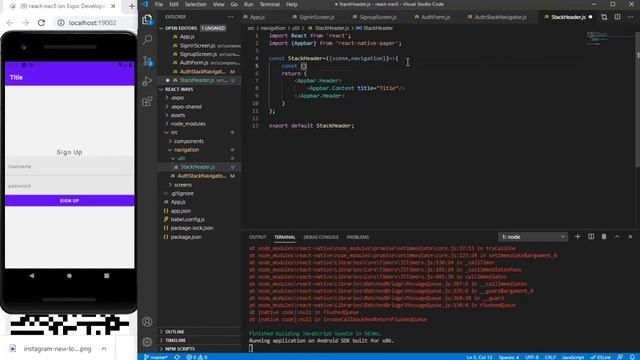Click browser address bar localhost:19002
Image resolution: width=640 pixels, height=360 pixels.
[93, 23]
